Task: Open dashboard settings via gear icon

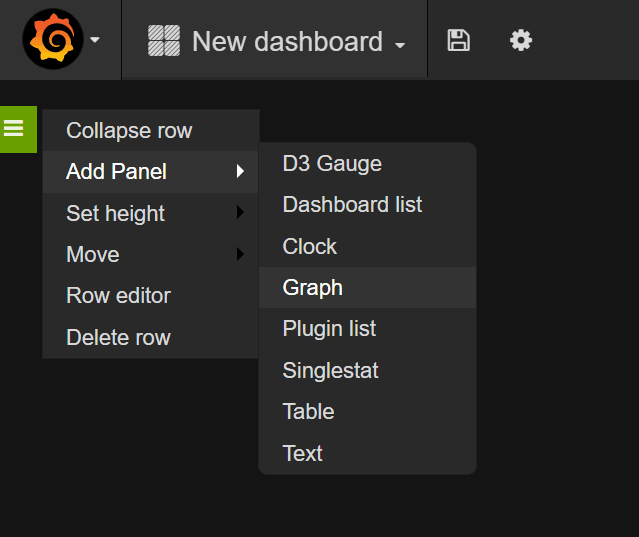Action: pos(521,40)
